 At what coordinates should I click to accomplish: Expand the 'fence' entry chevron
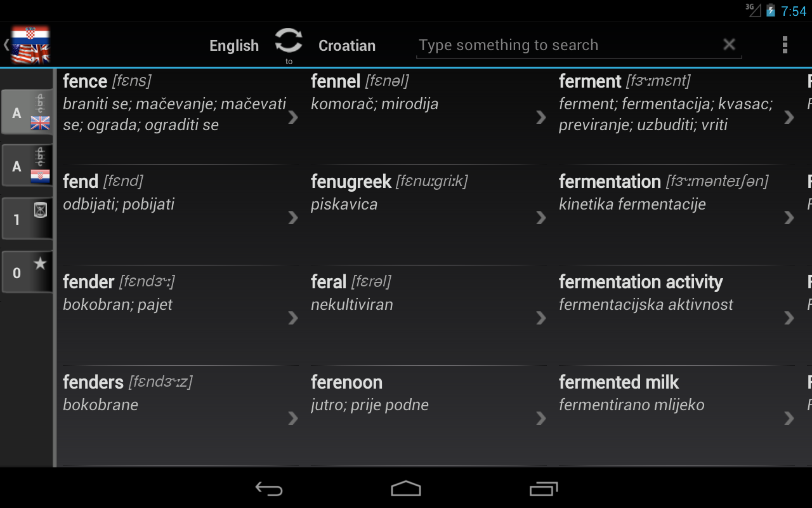(293, 117)
